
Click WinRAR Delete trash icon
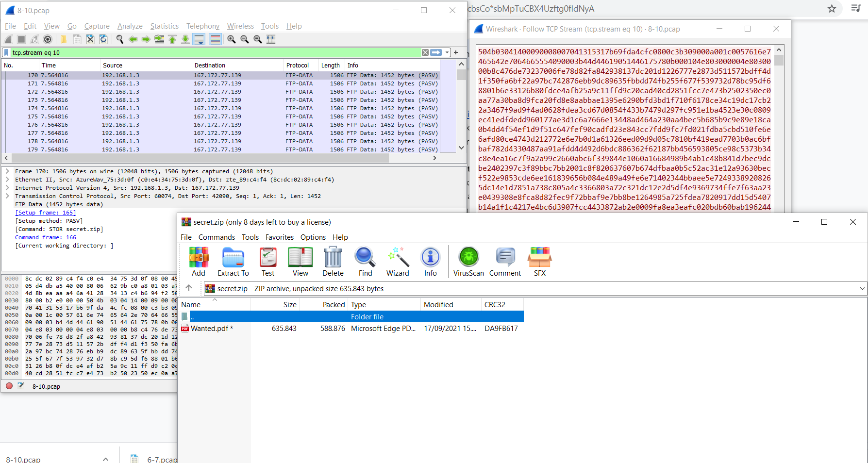[333, 262]
